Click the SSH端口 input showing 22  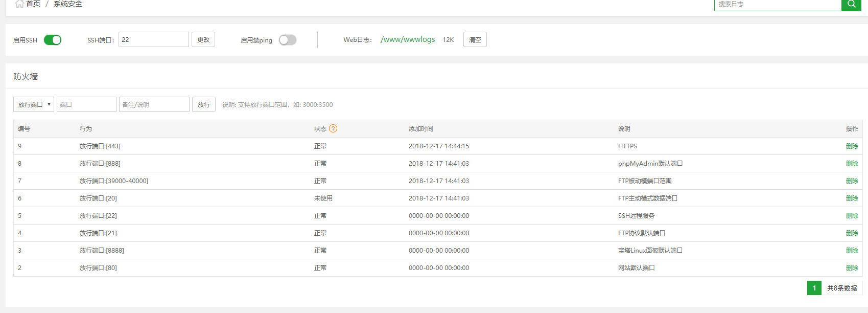tap(154, 39)
